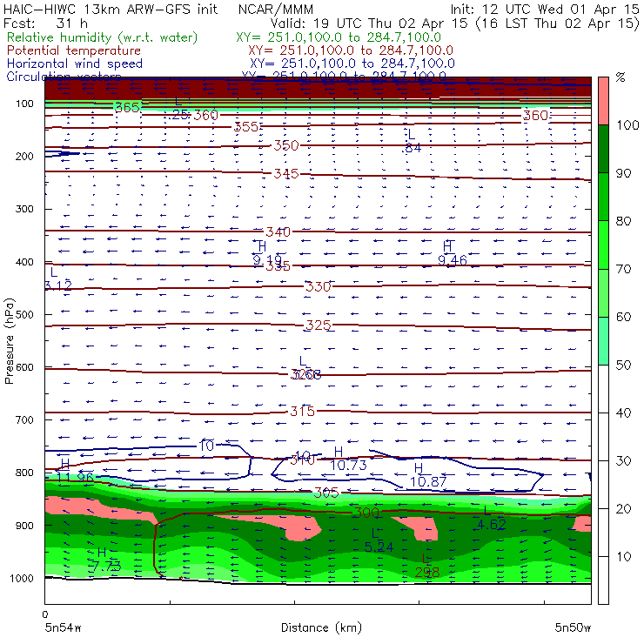Click the pink above-100% colorbar swatch
This screenshot has height=644, width=644.
pyautogui.click(x=603, y=101)
